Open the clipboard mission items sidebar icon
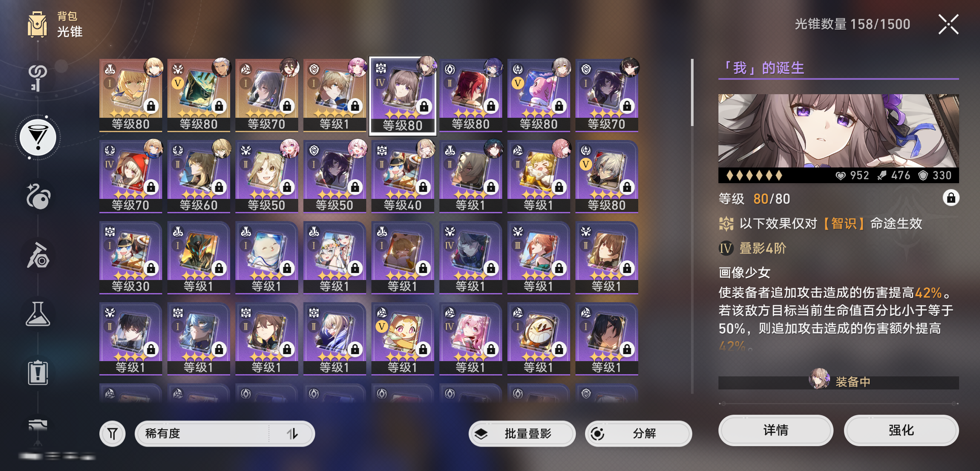The image size is (980, 471). click(x=38, y=372)
